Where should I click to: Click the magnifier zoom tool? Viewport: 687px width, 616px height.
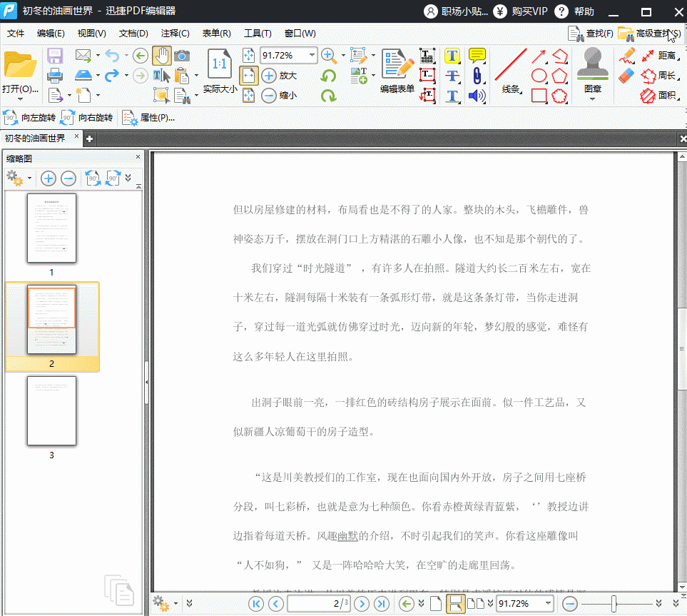[328, 56]
